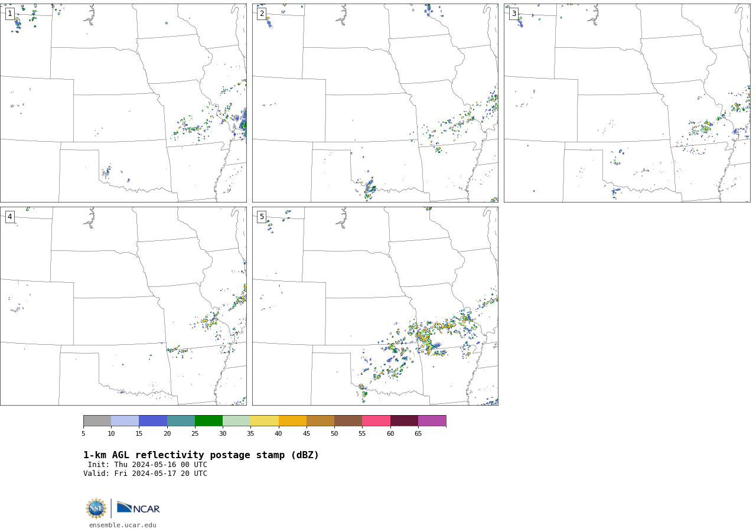
Task: Click the colorbar tick label 65
Action: tap(418, 434)
